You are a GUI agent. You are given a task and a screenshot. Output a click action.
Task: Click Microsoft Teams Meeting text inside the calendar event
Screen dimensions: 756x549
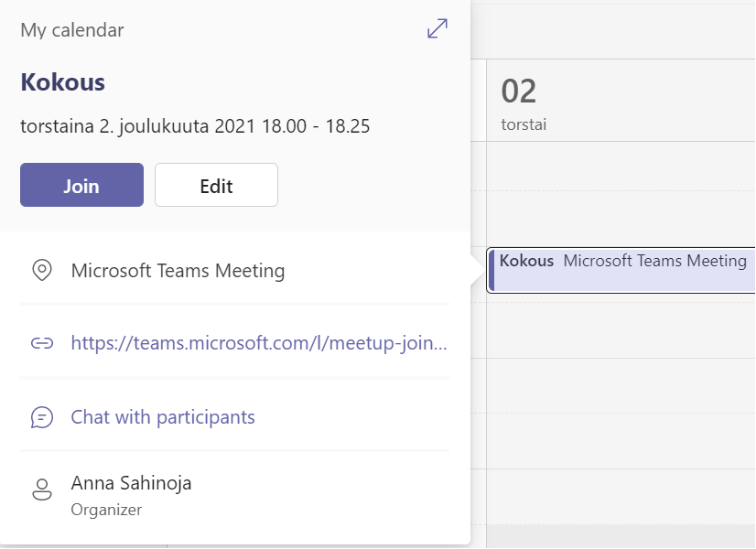655,261
